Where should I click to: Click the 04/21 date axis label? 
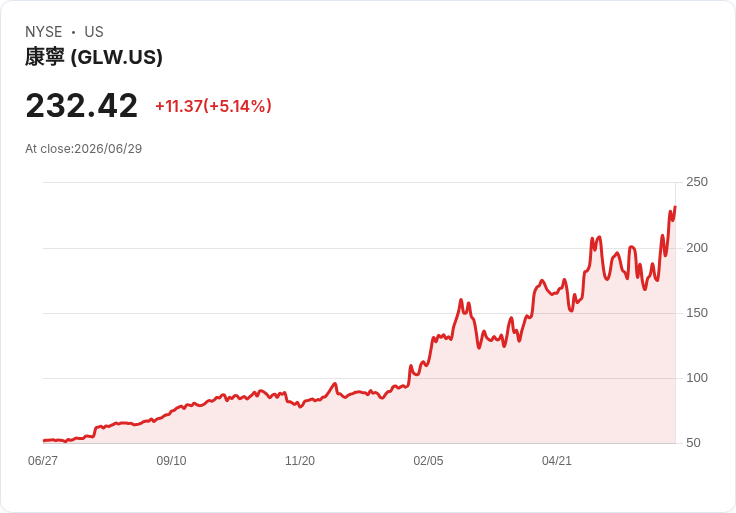pyautogui.click(x=557, y=461)
